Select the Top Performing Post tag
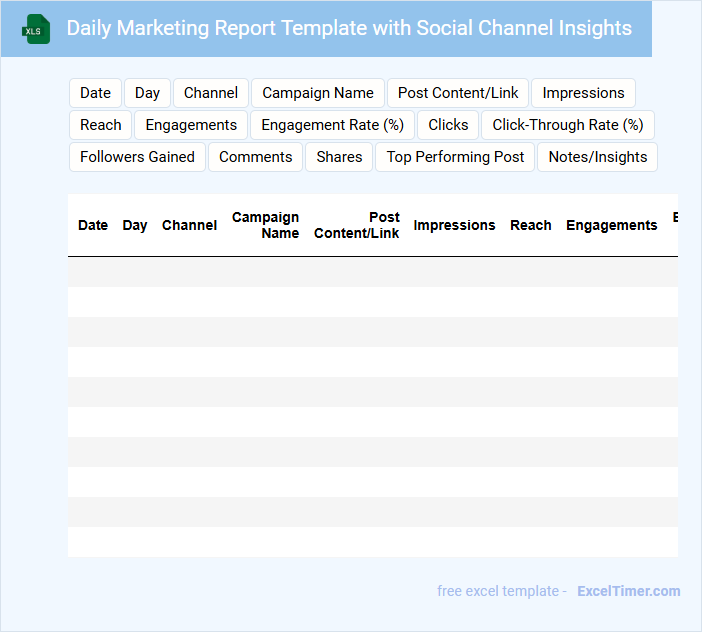Viewport: 702px width, 632px height. tap(455, 157)
